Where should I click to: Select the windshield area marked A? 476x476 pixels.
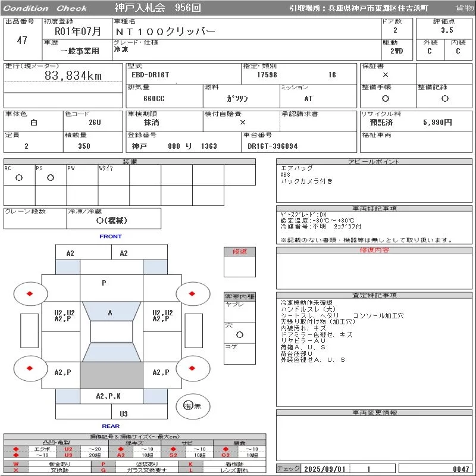[110, 313]
